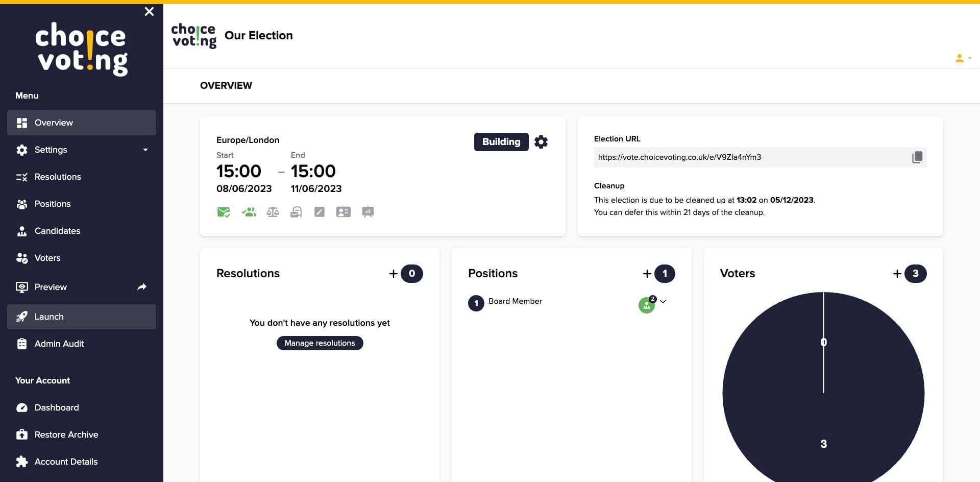Open election settings gear beside Building
This screenshot has width=980, height=482.
(541, 142)
